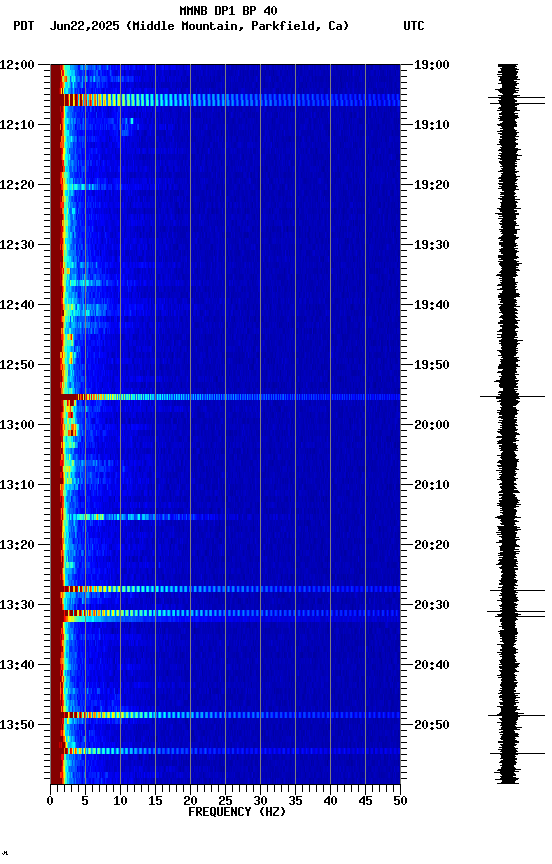This screenshot has height=864, width=552.
Task: Click the 19:20 UTC time label
Action: [x=432, y=185]
